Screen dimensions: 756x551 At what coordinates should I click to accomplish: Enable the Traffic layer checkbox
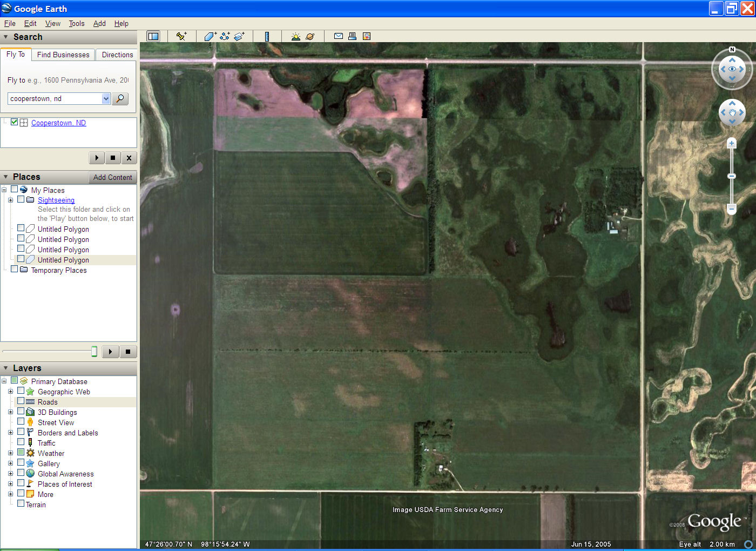tap(21, 442)
